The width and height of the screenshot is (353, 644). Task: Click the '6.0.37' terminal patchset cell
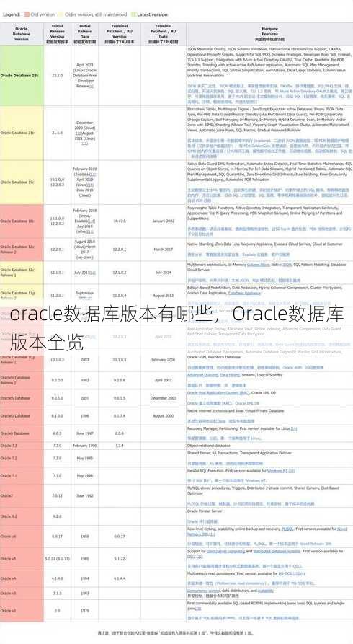point(120,537)
